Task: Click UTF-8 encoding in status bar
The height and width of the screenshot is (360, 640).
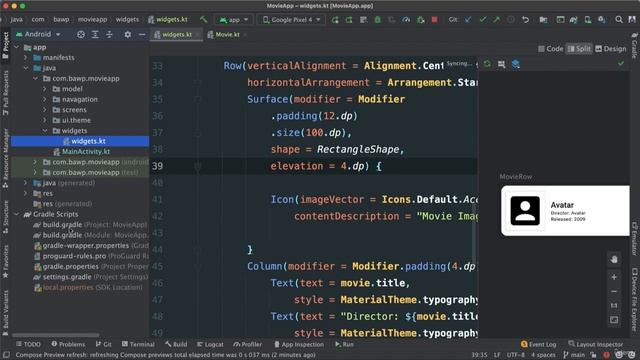Action: (516, 355)
